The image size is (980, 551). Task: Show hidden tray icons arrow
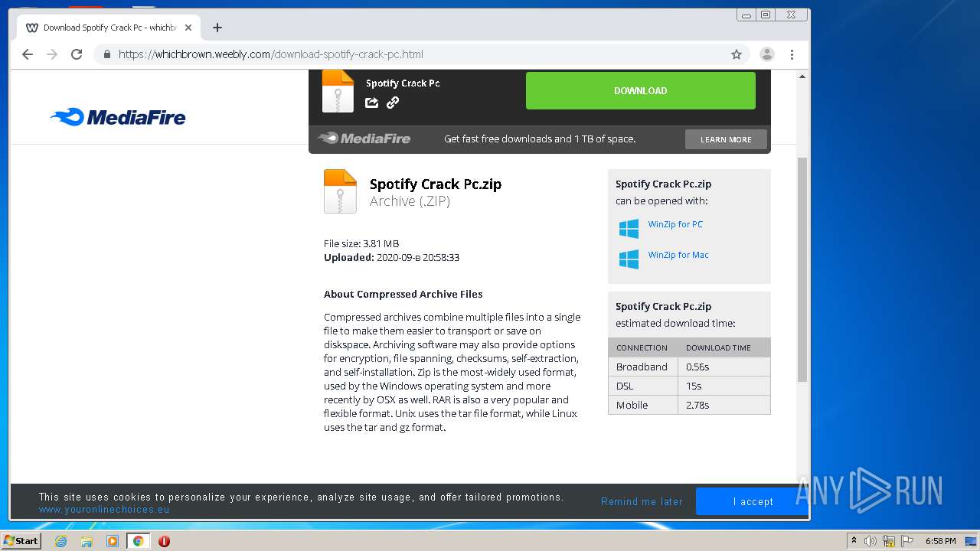[x=854, y=541]
